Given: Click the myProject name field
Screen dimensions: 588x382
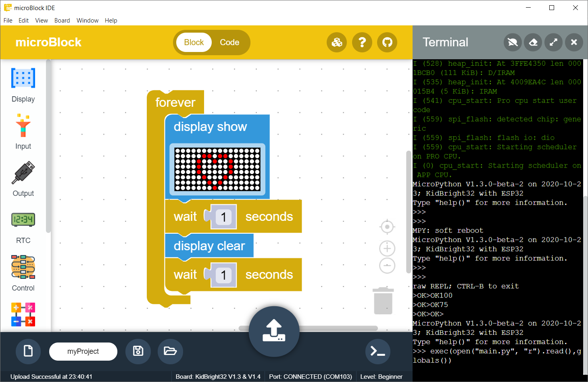Looking at the screenshot, I should pos(83,351).
